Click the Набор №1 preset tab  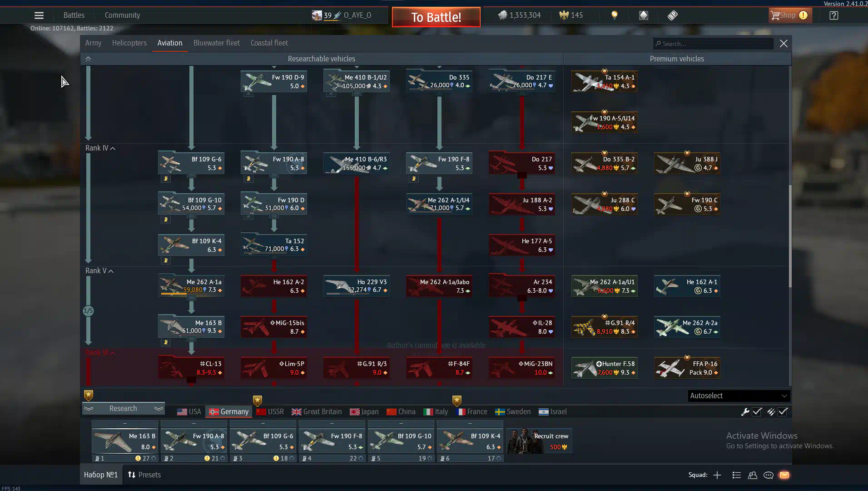coord(101,475)
